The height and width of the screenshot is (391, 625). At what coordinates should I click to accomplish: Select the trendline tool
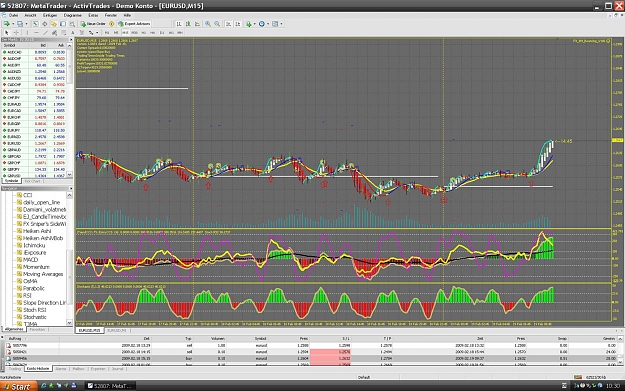[45, 32]
